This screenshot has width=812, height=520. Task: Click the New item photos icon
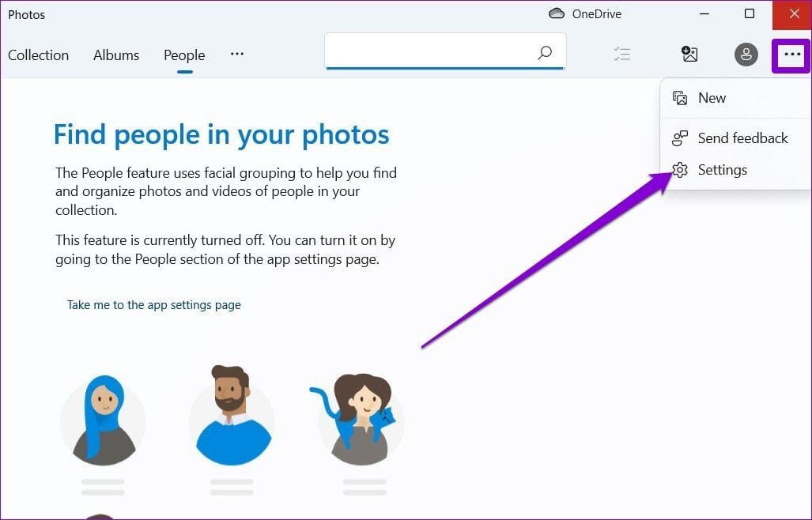coord(679,98)
